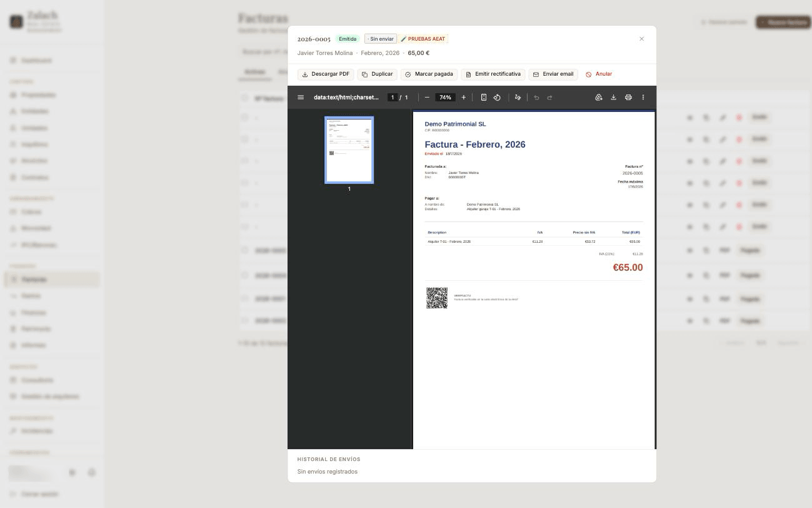This screenshot has height=508, width=812.
Task: Click the data:text/html document title
Action: tap(346, 98)
